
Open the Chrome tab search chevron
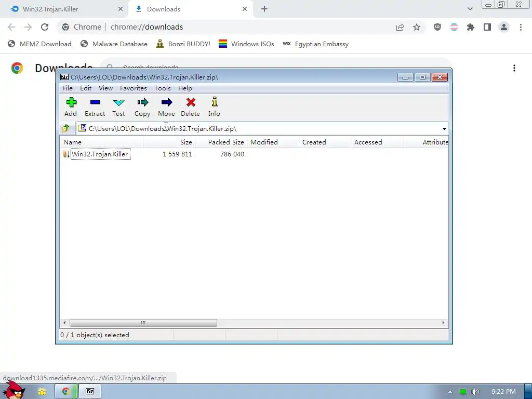point(470,9)
